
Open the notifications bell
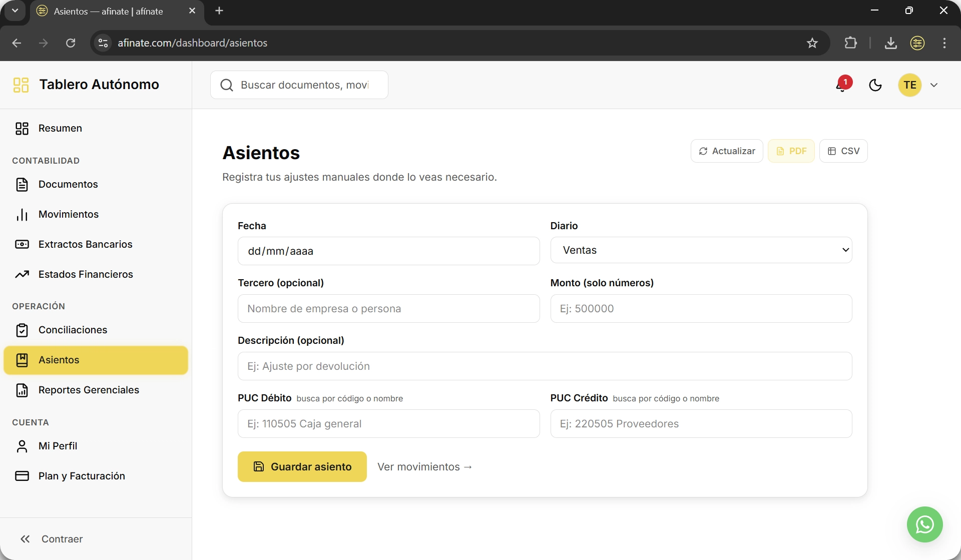pos(842,85)
